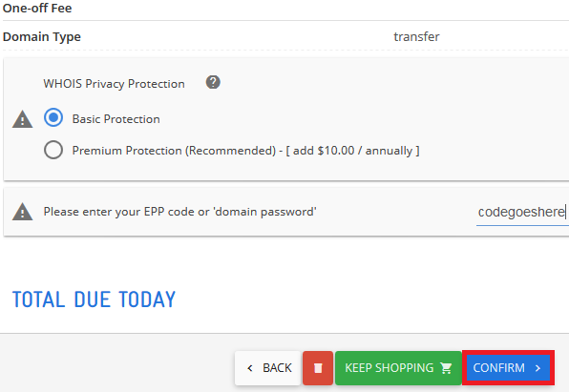The height and width of the screenshot is (392, 569).
Task: Focus the EPP code input field
Action: [x=522, y=212]
